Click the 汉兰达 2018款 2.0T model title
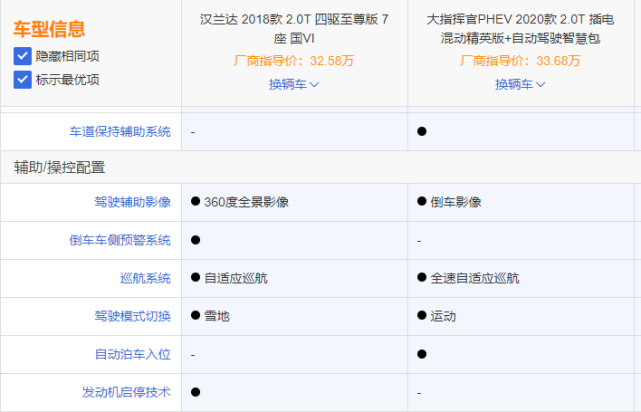The height and width of the screenshot is (412, 641). (x=294, y=29)
